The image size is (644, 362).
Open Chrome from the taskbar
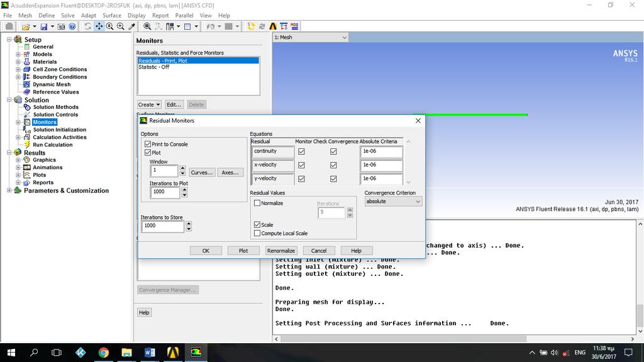(x=104, y=352)
